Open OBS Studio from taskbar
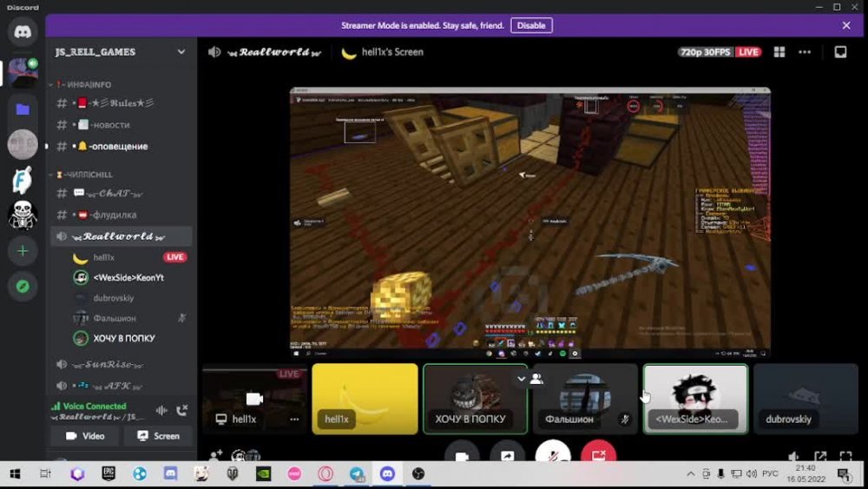This screenshot has height=489, width=868. (418, 474)
